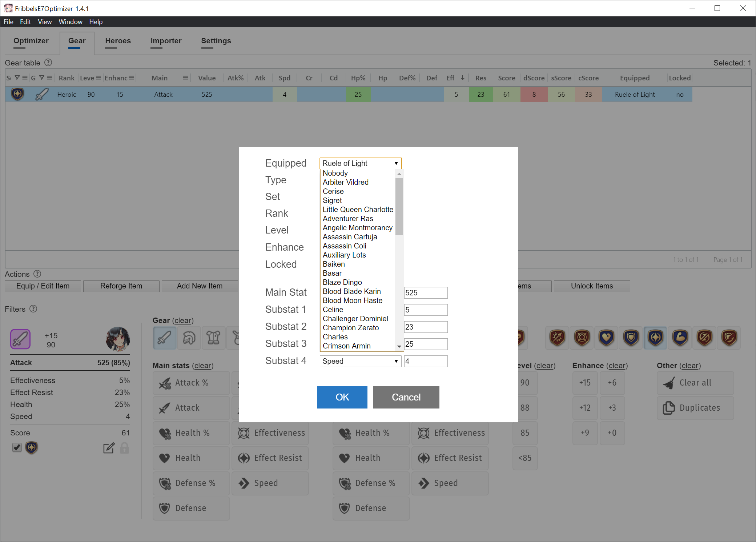Image resolution: width=756 pixels, height=542 pixels.
Task: Click the hero list scroll down arrow
Action: click(399, 347)
